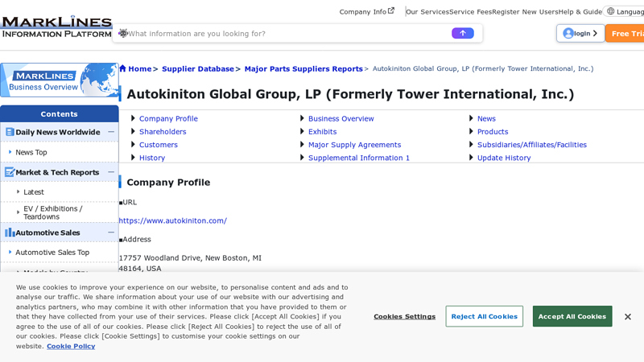Click the purple search submit arrow button
Viewport: 644px width, 362px height.
(x=462, y=33)
